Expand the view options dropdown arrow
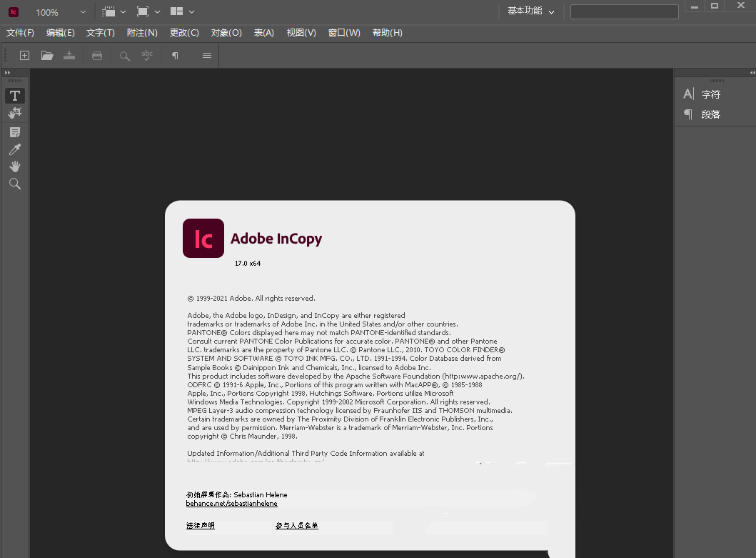The width and height of the screenshot is (756, 558). pyautogui.click(x=123, y=11)
